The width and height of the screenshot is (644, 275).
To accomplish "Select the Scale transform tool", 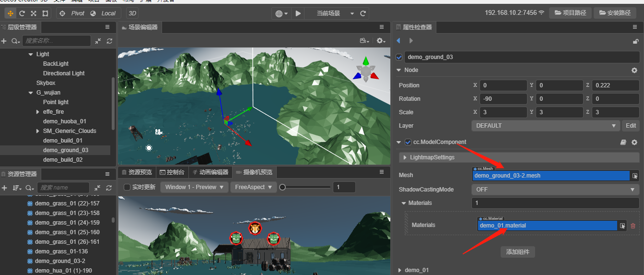I will pos(34,13).
